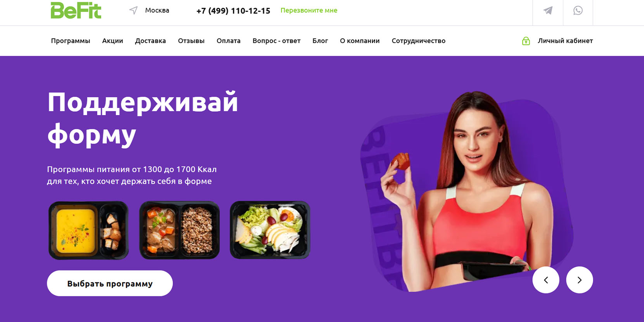Open the Вопрос - ответ page
Screen dimensions: 644x322
tap(277, 41)
